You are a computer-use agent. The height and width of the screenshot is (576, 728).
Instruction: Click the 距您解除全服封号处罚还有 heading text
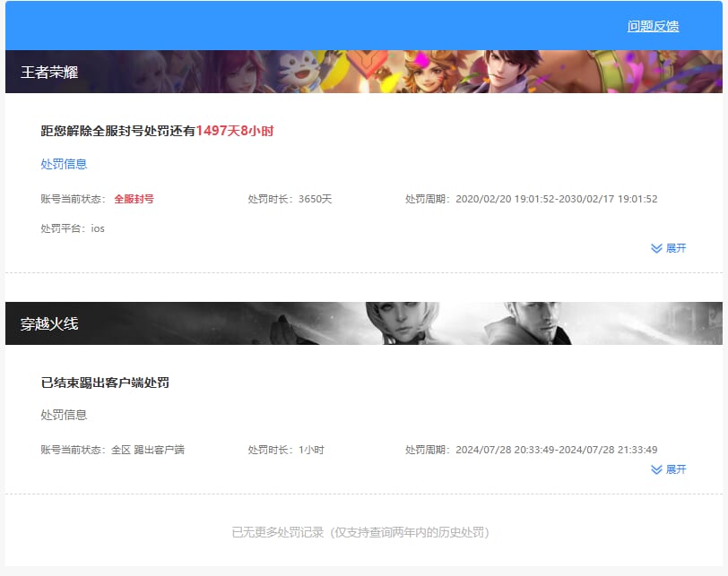pyautogui.click(x=118, y=131)
